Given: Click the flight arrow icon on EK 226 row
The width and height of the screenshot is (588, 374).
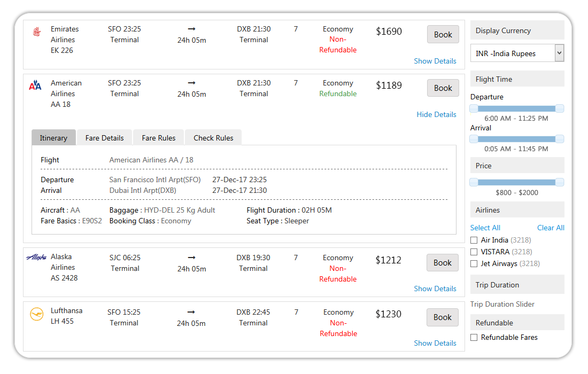Looking at the screenshot, I should point(191,29).
